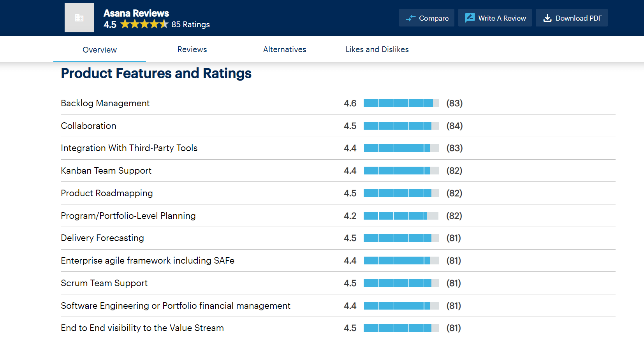
Task: Click the Delivery Forecasting rating bar
Action: click(x=401, y=238)
